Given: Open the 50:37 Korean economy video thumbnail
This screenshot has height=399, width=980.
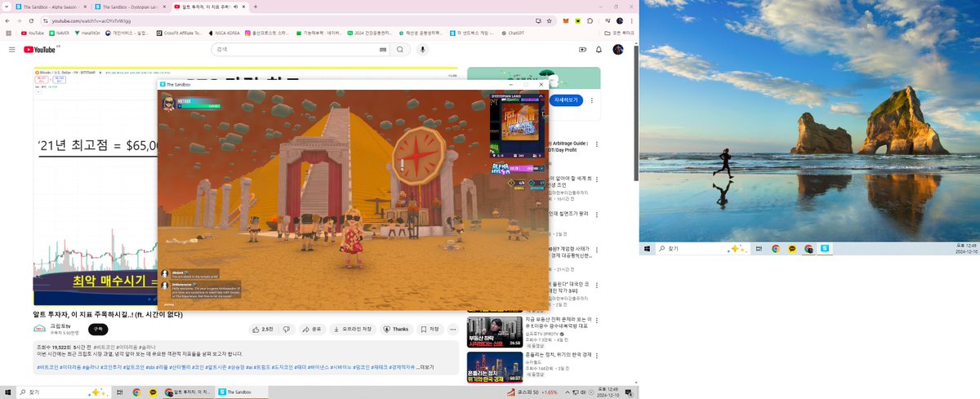Looking at the screenshot, I should pos(495,367).
